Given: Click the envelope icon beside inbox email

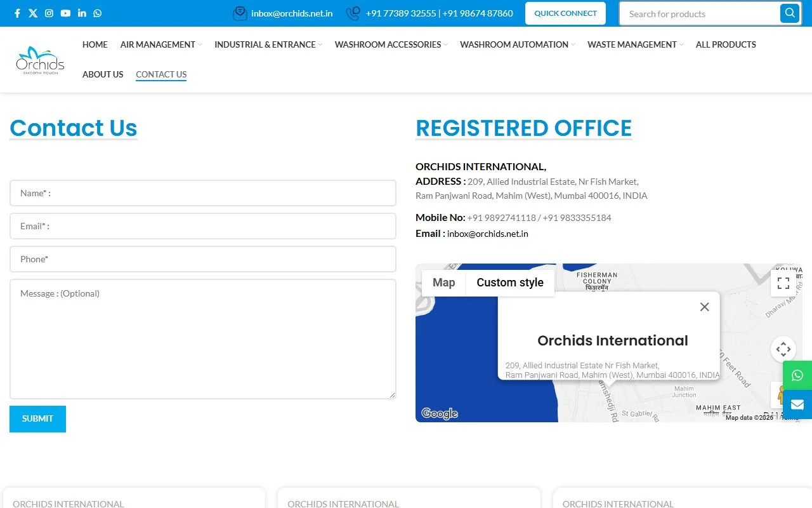Looking at the screenshot, I should click(240, 13).
